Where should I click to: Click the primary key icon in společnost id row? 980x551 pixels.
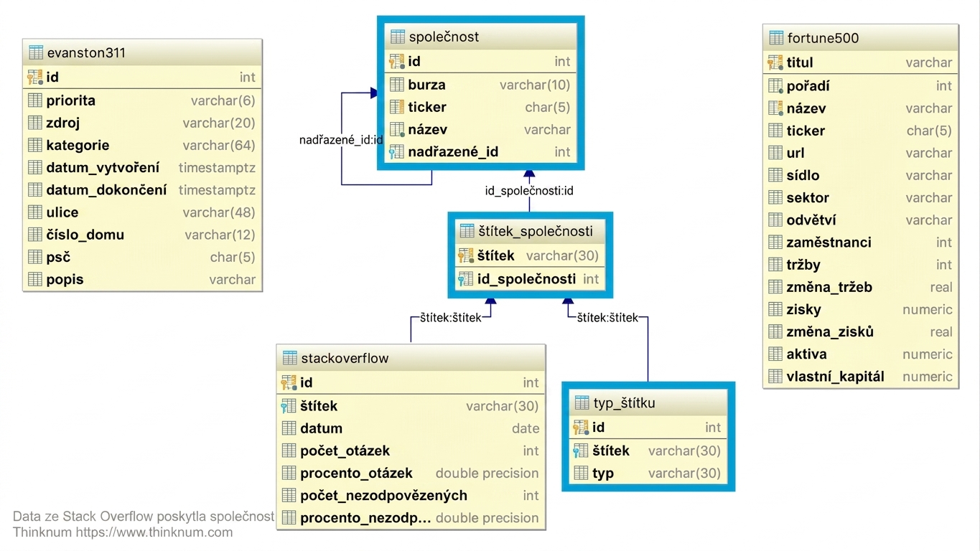(397, 62)
